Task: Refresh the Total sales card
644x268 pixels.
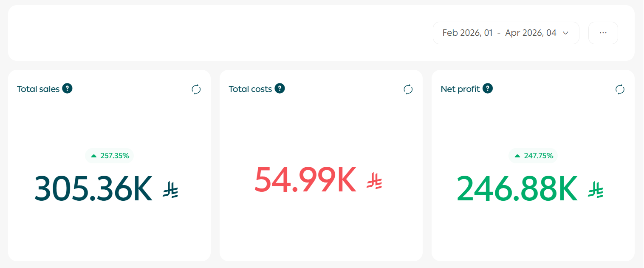Action: click(x=196, y=89)
